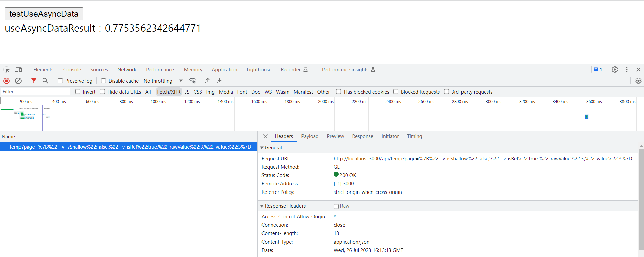
Task: Select the temp?page request row
Action: click(129, 147)
